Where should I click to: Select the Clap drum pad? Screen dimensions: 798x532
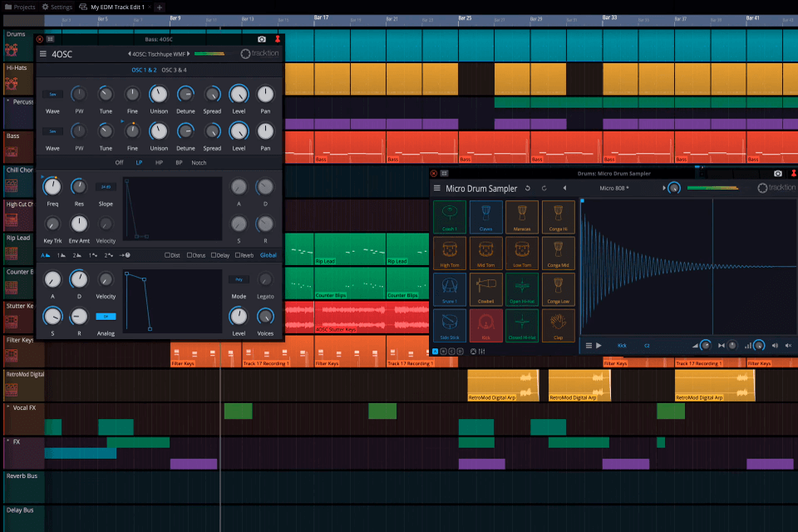click(x=559, y=325)
